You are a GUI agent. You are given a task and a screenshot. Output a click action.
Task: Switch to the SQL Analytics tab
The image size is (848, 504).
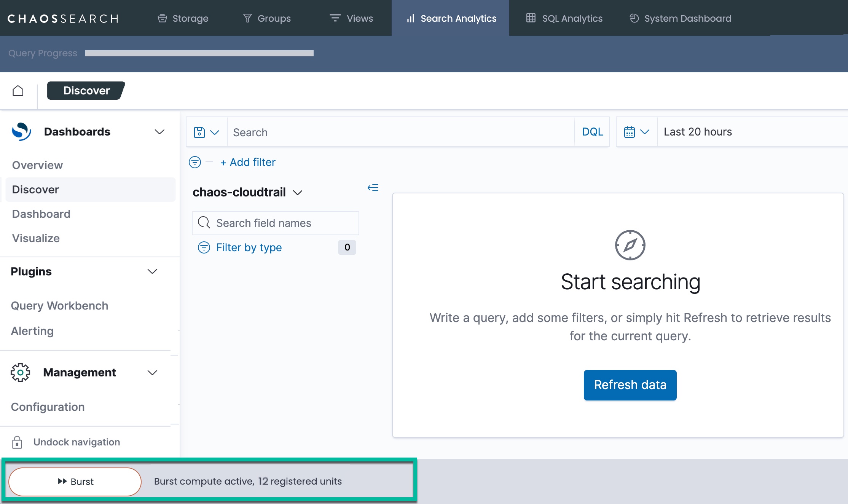click(x=564, y=18)
